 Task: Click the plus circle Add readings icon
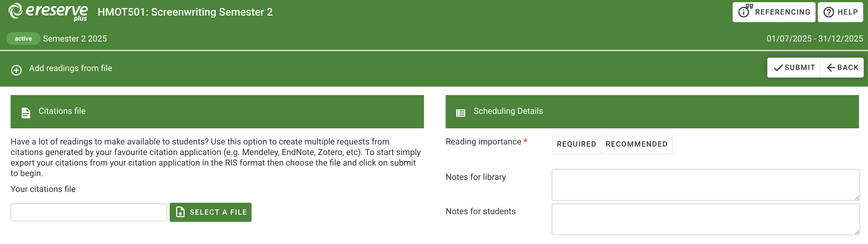(x=16, y=70)
